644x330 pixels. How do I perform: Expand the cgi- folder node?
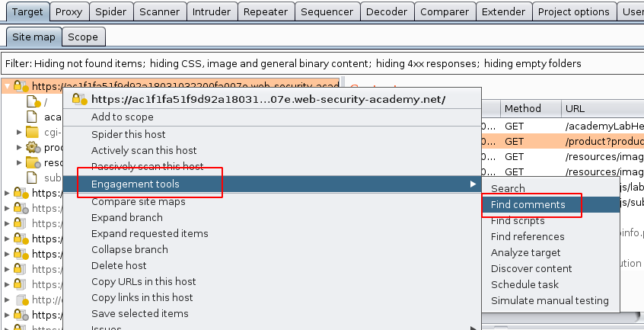tap(20, 132)
